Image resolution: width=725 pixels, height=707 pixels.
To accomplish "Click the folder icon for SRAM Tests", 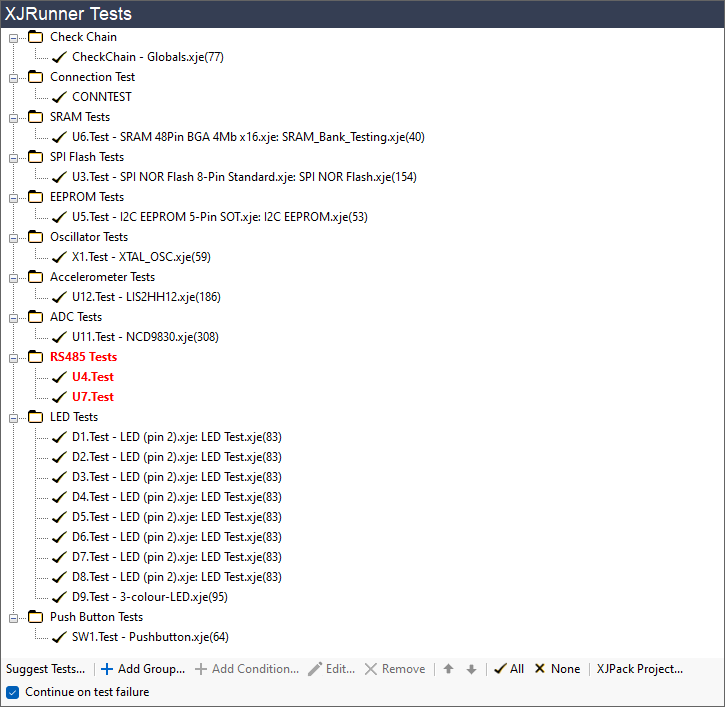I will click(x=36, y=117).
